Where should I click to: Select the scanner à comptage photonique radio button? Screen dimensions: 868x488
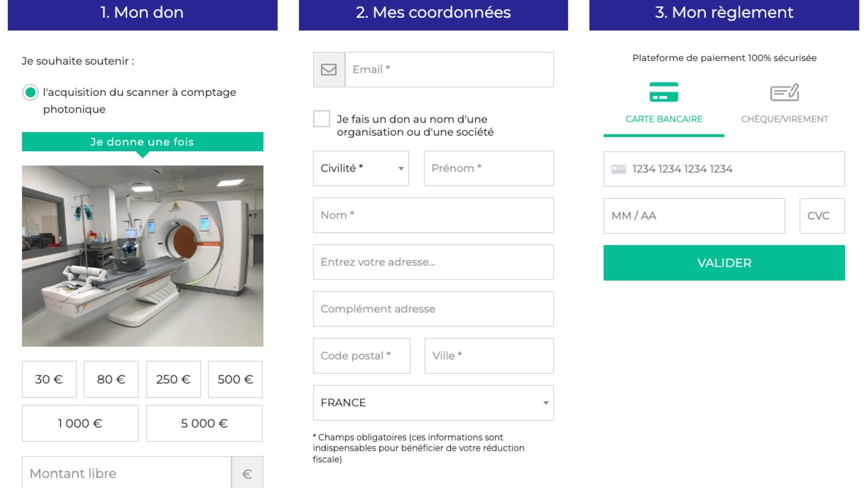tap(31, 93)
